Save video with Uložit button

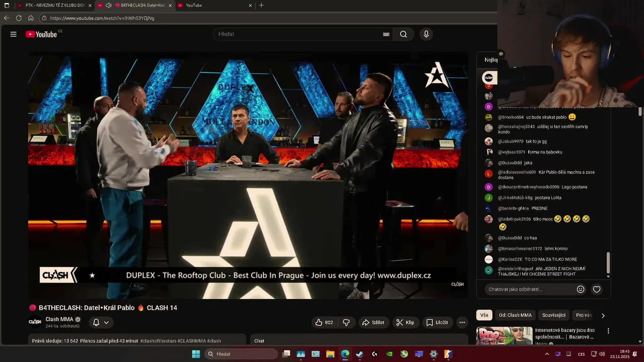click(x=437, y=322)
